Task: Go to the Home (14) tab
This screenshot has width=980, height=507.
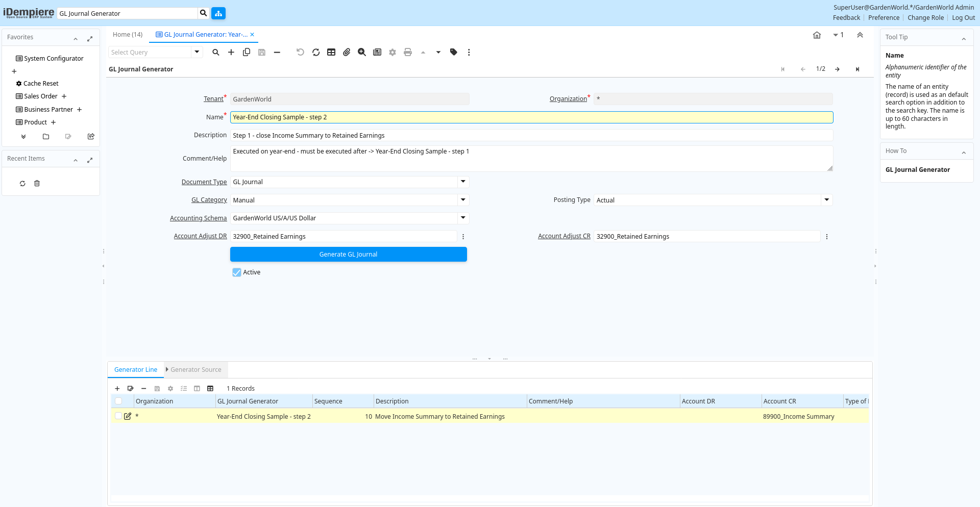Action: coord(128,35)
